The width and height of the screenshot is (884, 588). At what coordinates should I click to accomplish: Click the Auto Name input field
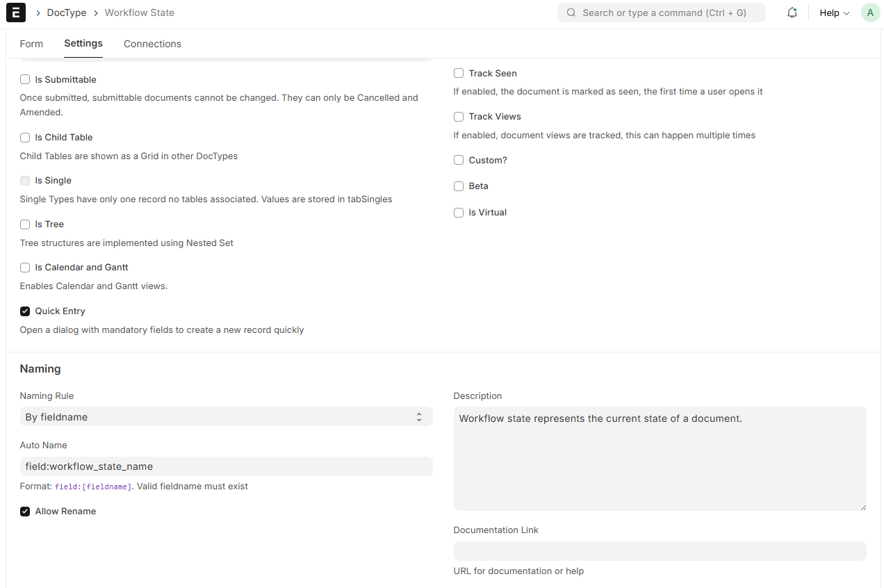coord(226,466)
